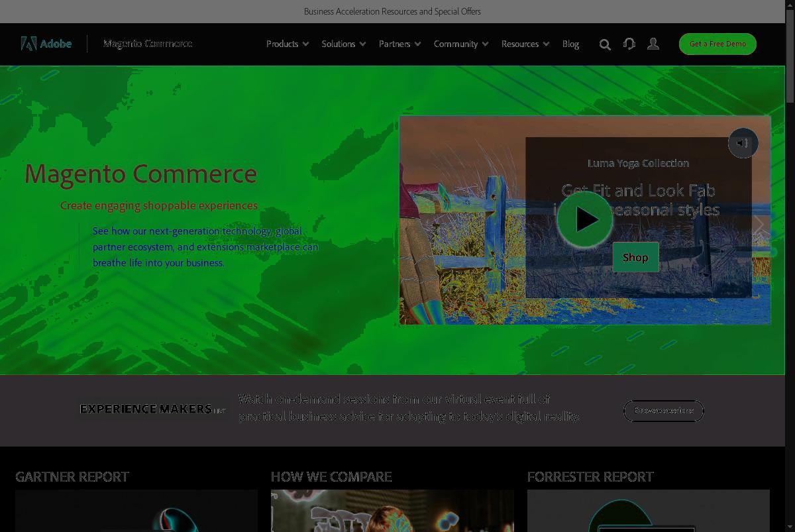Open the Gartner Report thumbnail
Viewport: 795px width, 532px height.
[x=136, y=511]
